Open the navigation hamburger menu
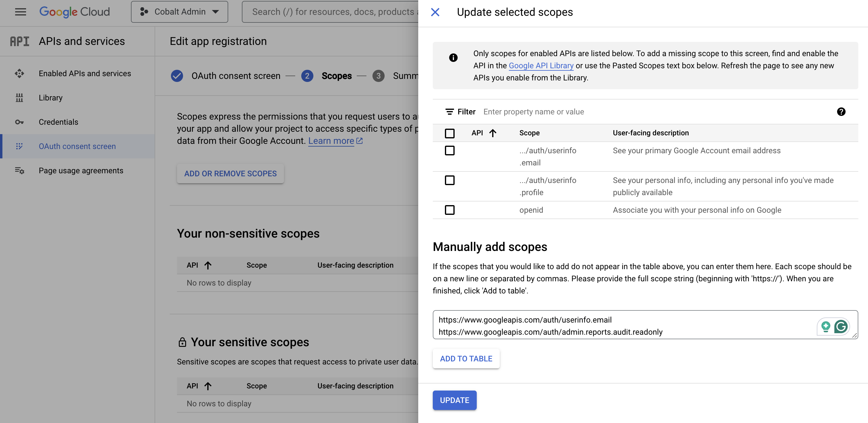 pyautogui.click(x=20, y=12)
